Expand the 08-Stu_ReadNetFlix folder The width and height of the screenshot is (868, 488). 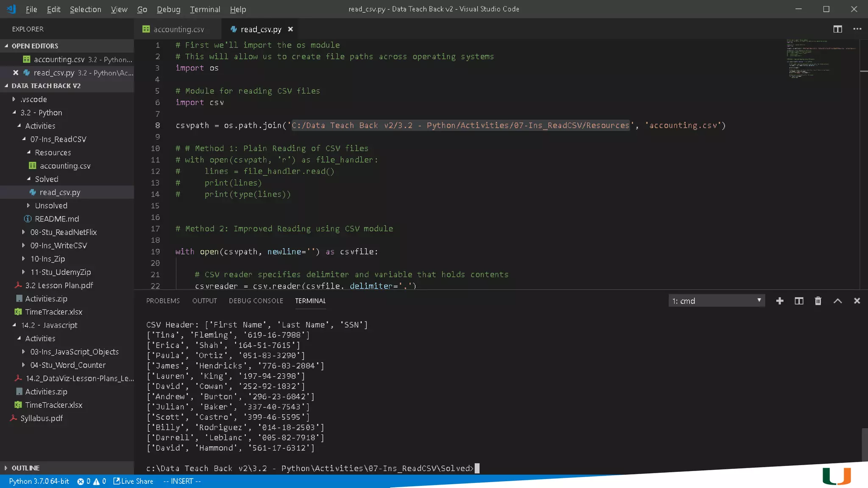(x=63, y=232)
